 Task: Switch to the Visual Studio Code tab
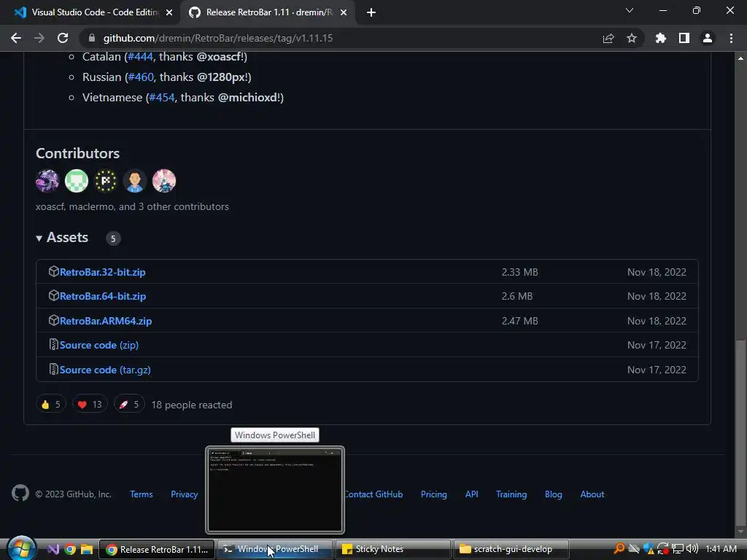click(93, 12)
